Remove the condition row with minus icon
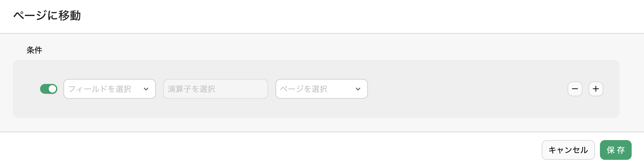The image size is (644, 166). click(575, 89)
